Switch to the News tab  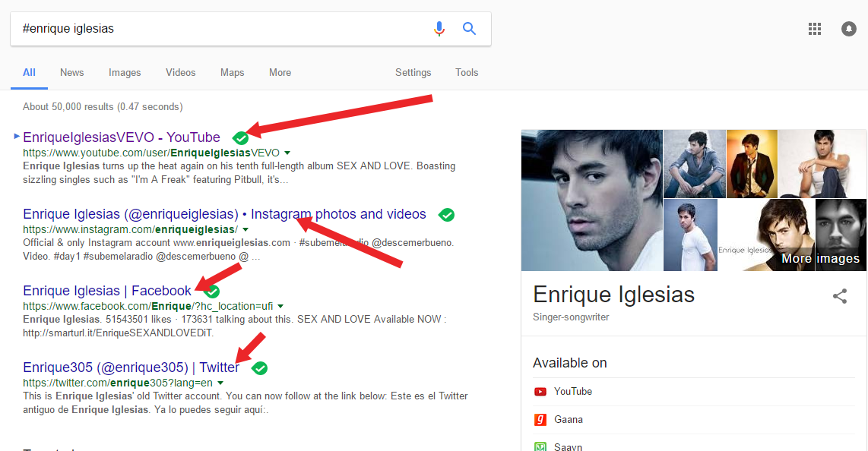72,72
